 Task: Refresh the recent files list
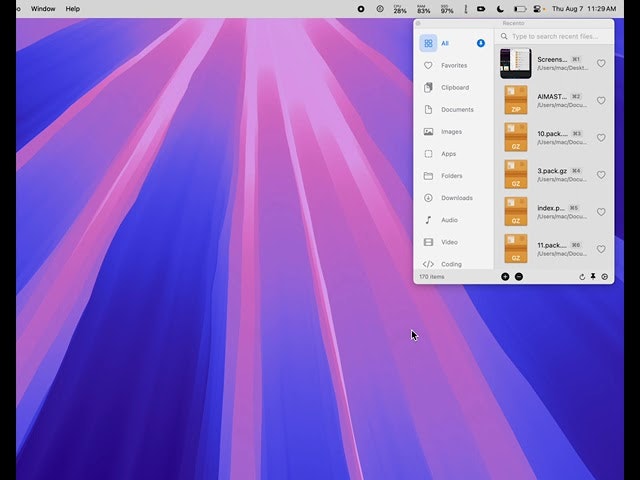(x=582, y=277)
